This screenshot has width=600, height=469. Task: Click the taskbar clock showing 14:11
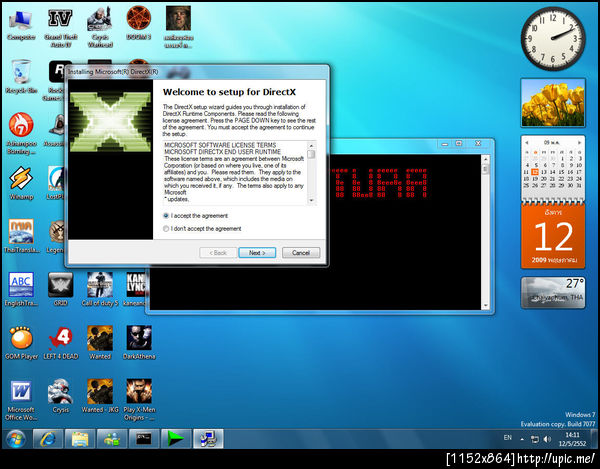[572, 439]
